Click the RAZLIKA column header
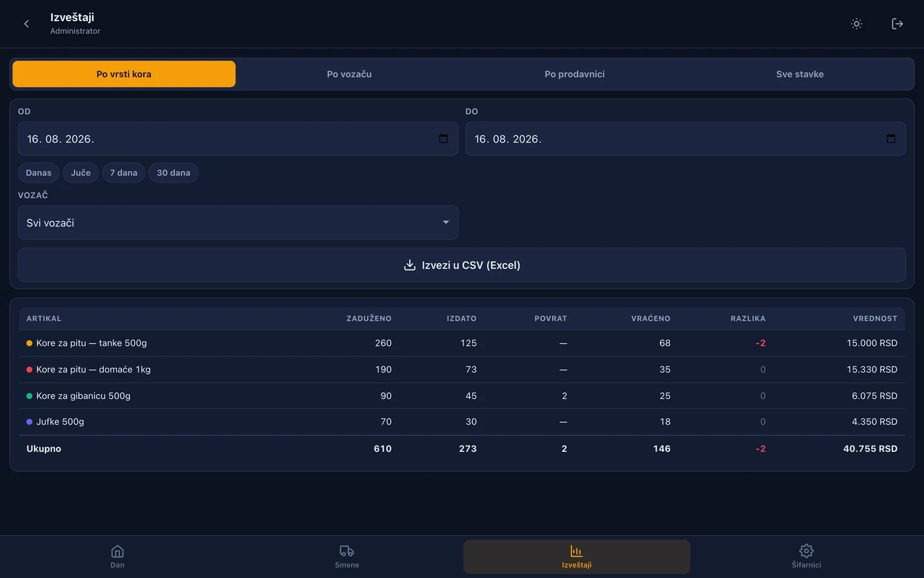Screen dimensions: 924x578 (748, 318)
